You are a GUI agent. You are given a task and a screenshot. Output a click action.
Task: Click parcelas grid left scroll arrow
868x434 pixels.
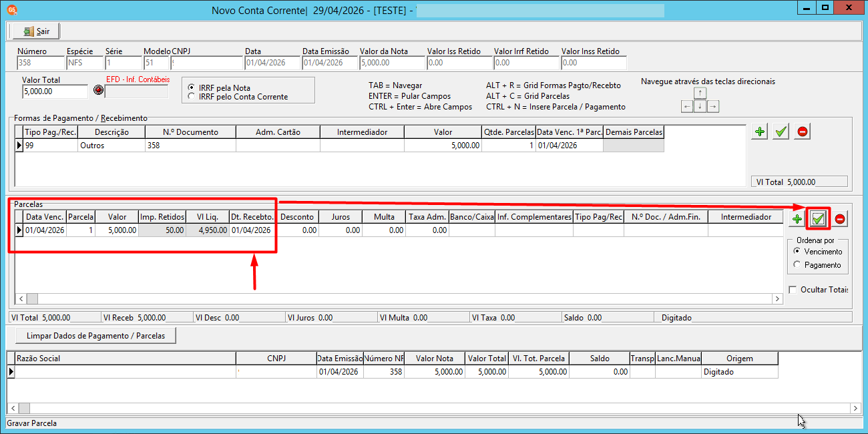(21, 299)
